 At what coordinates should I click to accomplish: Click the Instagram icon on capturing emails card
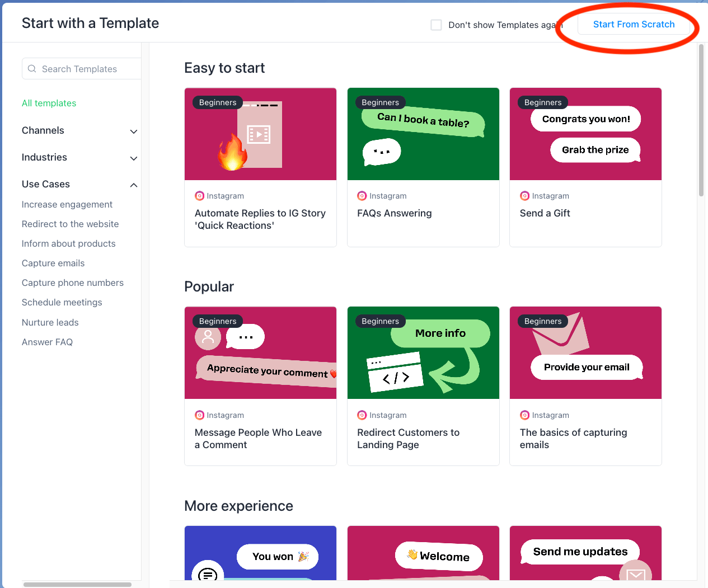[524, 415]
